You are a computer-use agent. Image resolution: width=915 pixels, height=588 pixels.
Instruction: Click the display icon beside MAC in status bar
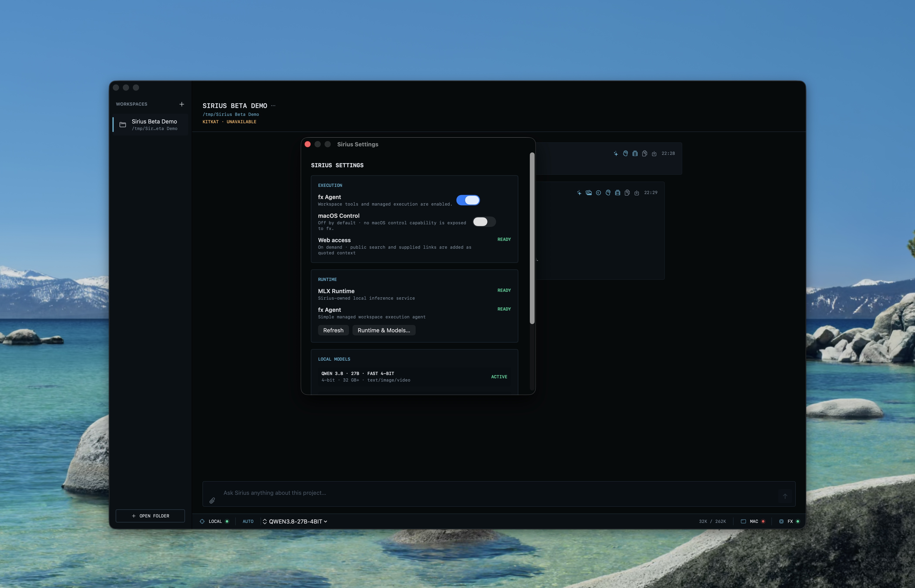point(743,522)
